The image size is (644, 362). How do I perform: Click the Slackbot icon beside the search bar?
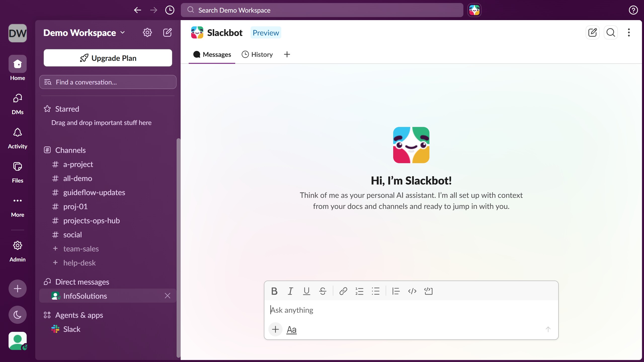tap(474, 10)
